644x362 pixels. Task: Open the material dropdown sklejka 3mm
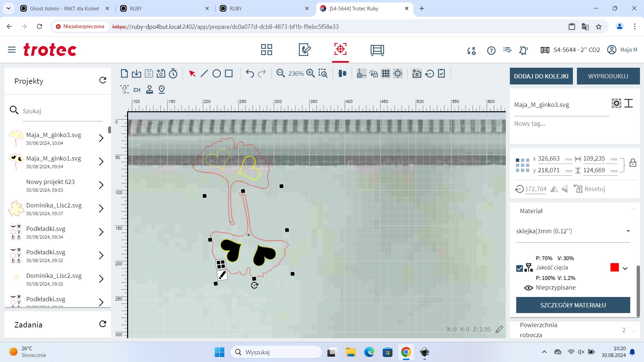[573, 231]
